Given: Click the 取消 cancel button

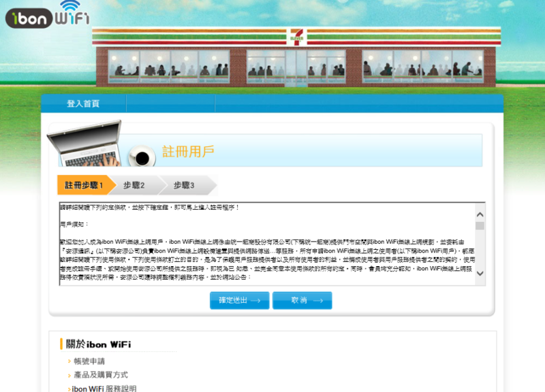Looking at the screenshot, I should 302,300.
